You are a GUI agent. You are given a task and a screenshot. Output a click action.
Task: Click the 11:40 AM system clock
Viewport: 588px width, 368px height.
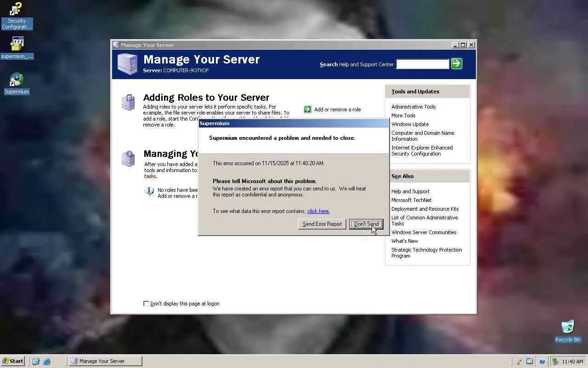(572, 362)
